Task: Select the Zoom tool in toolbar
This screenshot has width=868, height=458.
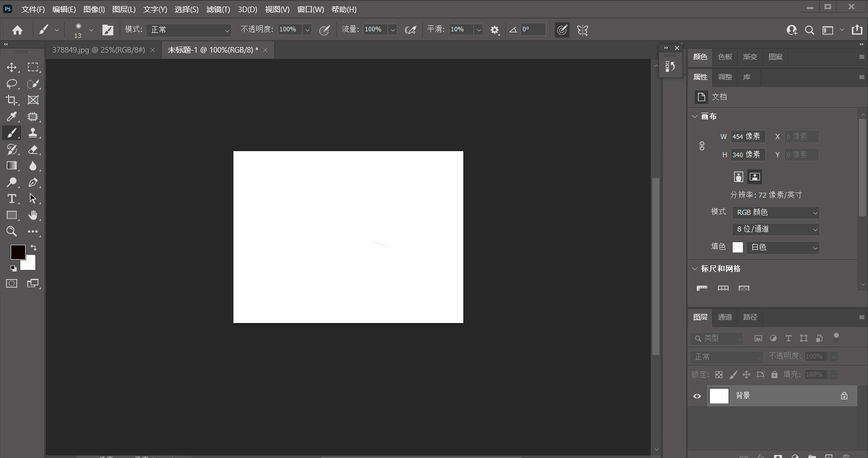Action: [12, 232]
